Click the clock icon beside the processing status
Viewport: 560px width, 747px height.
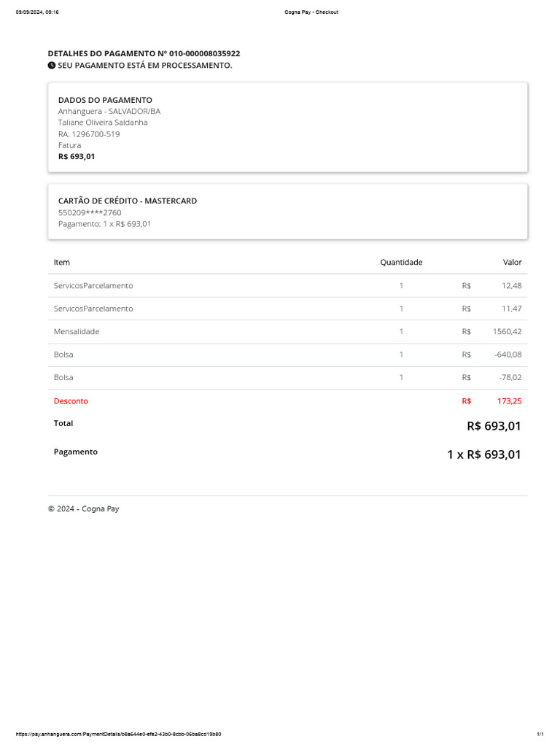pos(52,66)
